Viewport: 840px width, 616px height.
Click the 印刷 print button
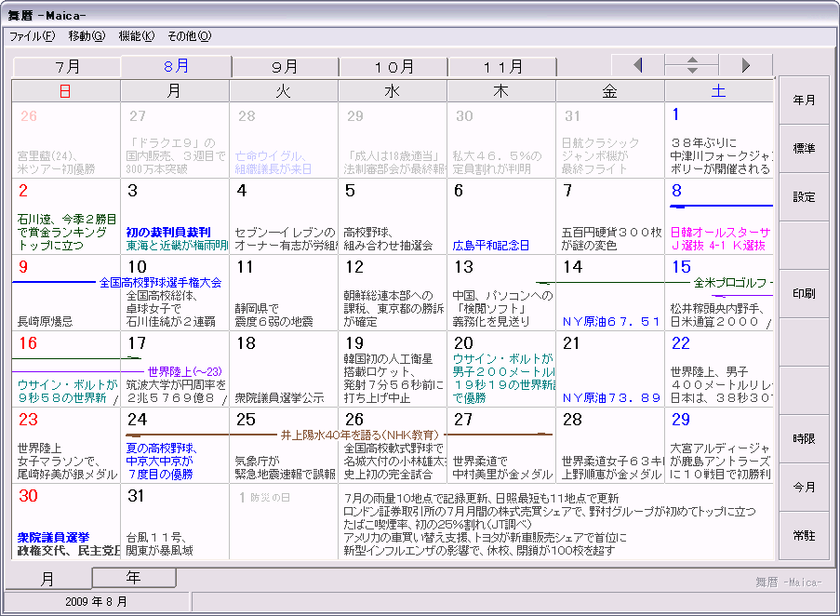pos(804,294)
